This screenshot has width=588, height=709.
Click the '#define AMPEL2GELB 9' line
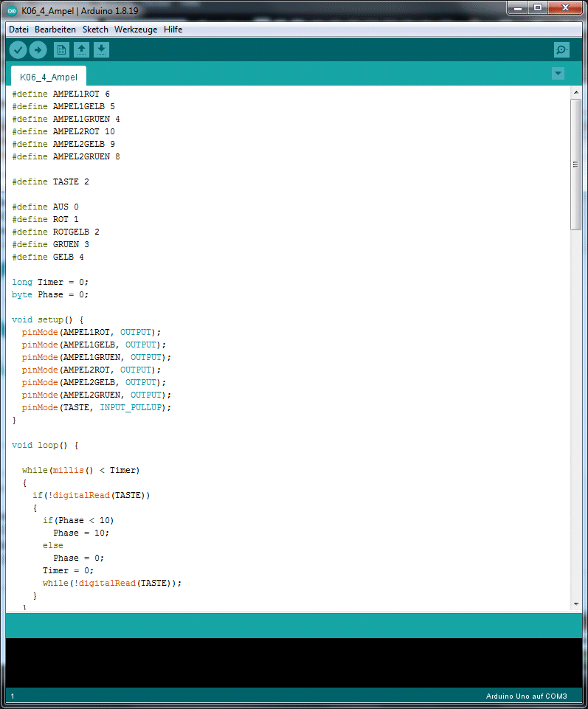coord(63,144)
